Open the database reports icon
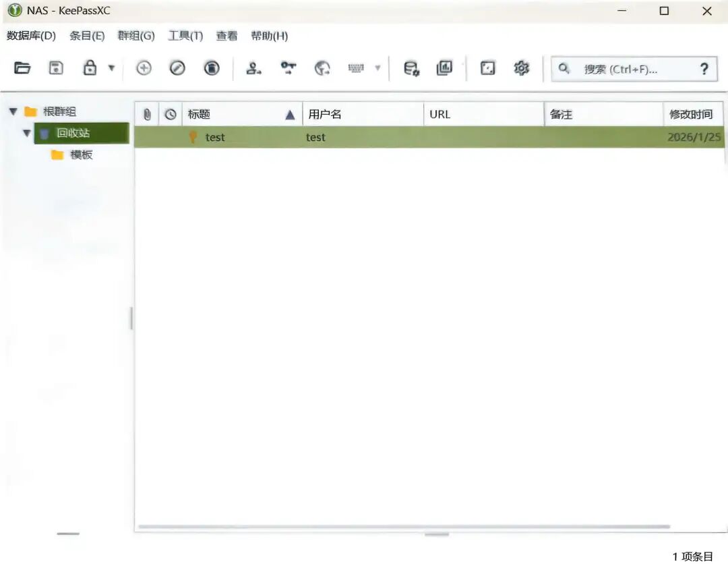This screenshot has height=564, width=728. pos(444,68)
